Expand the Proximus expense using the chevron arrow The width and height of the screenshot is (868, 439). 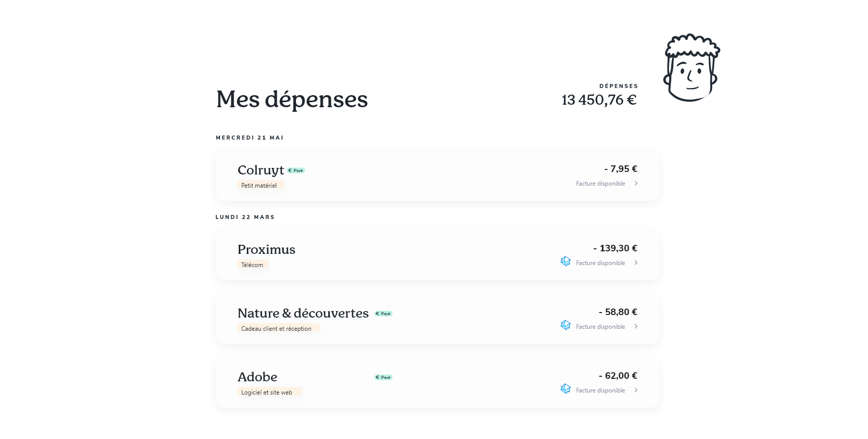click(x=636, y=263)
